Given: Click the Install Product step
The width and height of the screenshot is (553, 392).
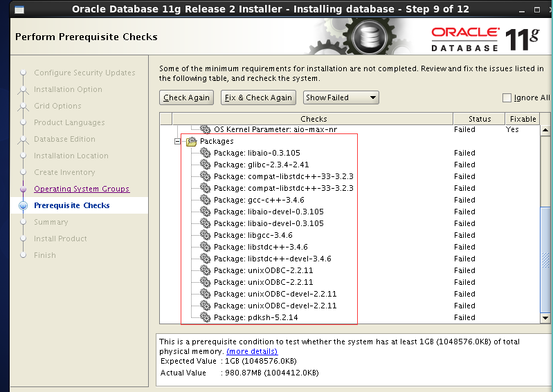Looking at the screenshot, I should coord(60,239).
